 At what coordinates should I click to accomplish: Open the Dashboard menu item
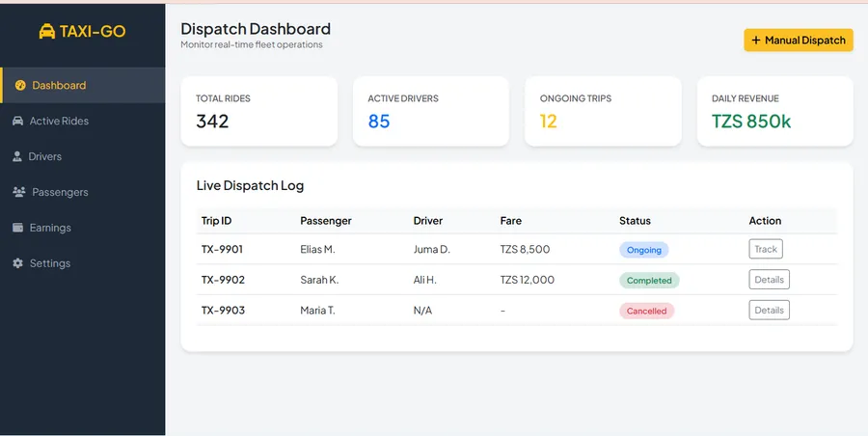click(x=83, y=85)
